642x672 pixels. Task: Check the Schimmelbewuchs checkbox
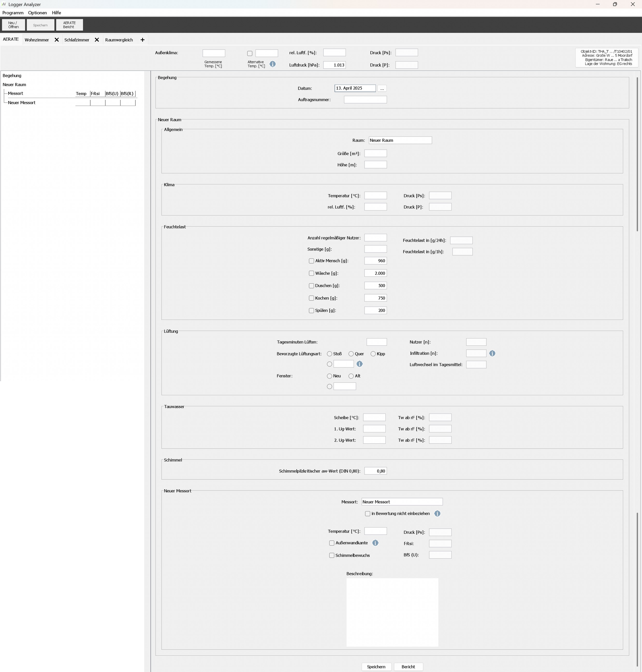coord(332,555)
